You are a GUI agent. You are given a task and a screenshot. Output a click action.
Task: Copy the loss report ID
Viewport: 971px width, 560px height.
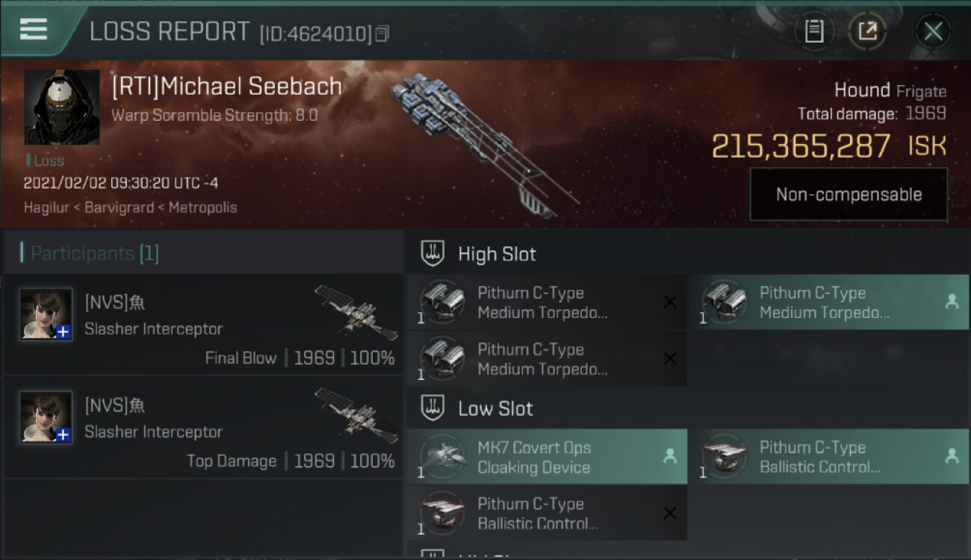pyautogui.click(x=382, y=34)
